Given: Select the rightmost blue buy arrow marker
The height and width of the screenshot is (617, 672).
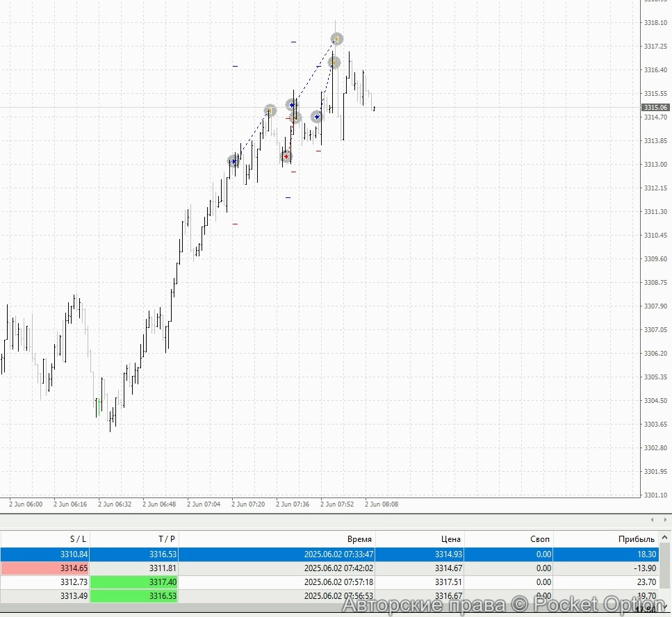Looking at the screenshot, I should coord(317,117).
